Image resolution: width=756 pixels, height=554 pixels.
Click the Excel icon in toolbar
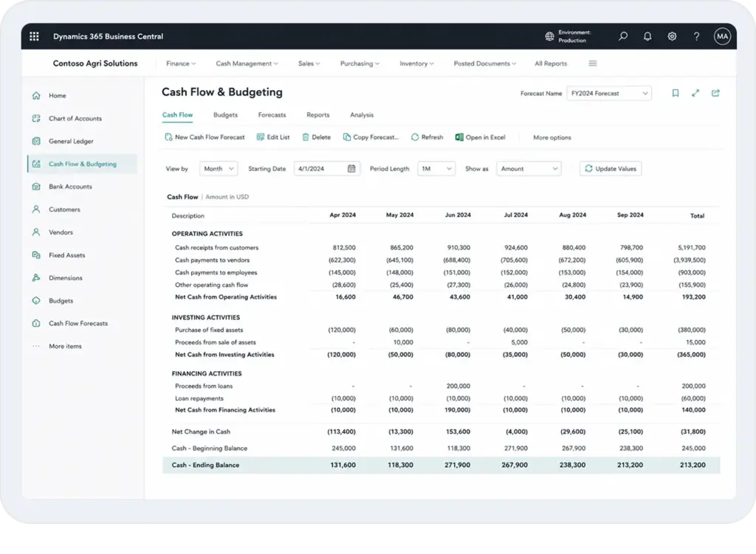[459, 136]
